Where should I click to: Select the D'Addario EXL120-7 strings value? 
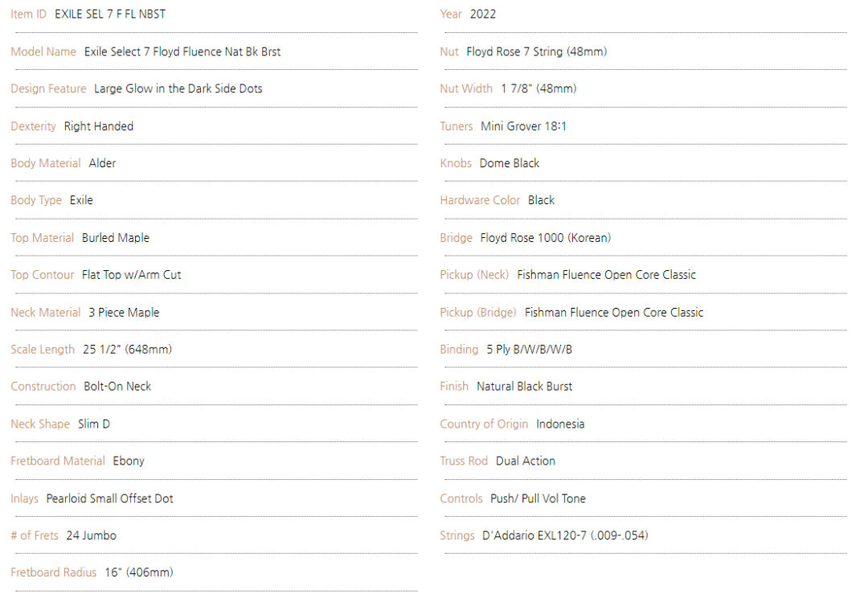[x=565, y=535]
